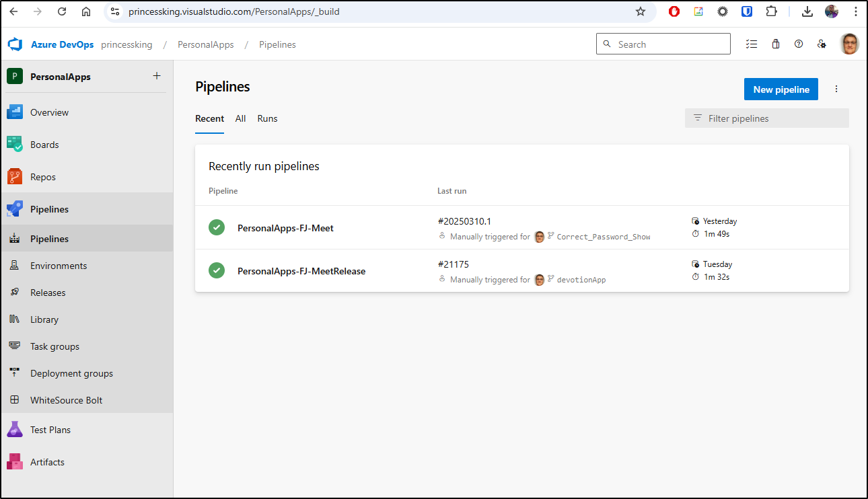Viewport: 868px width, 499px height.
Task: Open the Boards sidebar icon
Action: (15, 145)
